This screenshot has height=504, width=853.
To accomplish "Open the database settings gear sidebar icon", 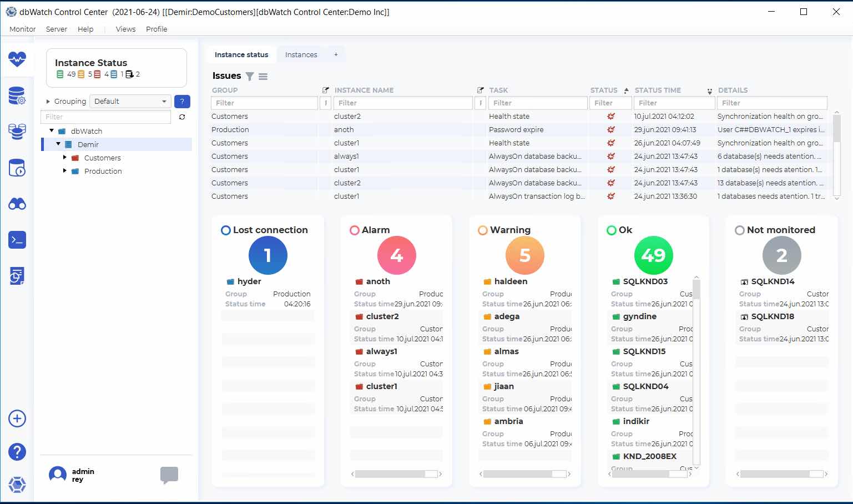I will (17, 96).
